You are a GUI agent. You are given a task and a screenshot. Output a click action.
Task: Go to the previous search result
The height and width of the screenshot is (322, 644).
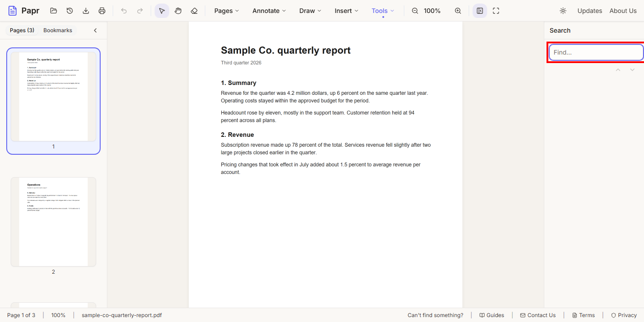tap(618, 70)
